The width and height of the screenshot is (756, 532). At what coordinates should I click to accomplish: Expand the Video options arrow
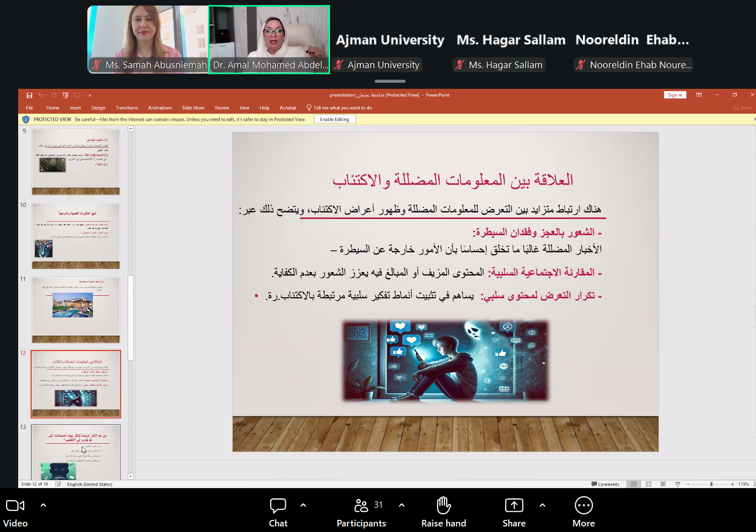click(x=43, y=505)
